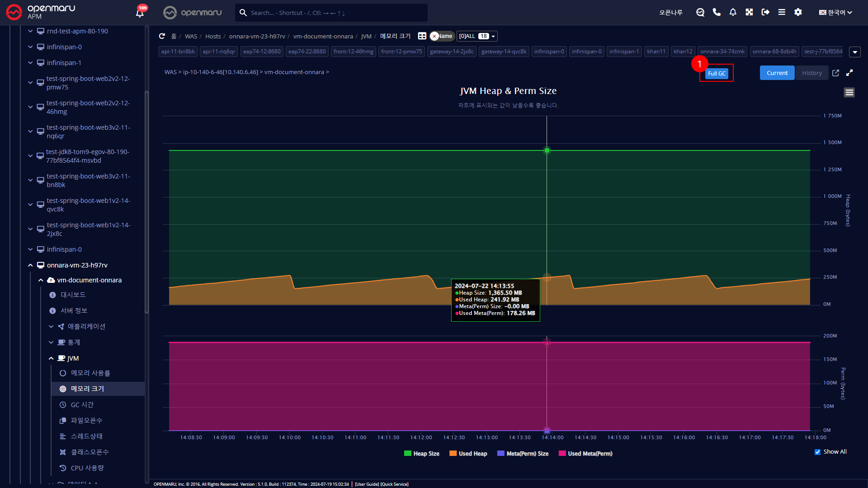The width and height of the screenshot is (868, 488).
Task: Click the phone support icon
Action: pyautogui.click(x=717, y=12)
